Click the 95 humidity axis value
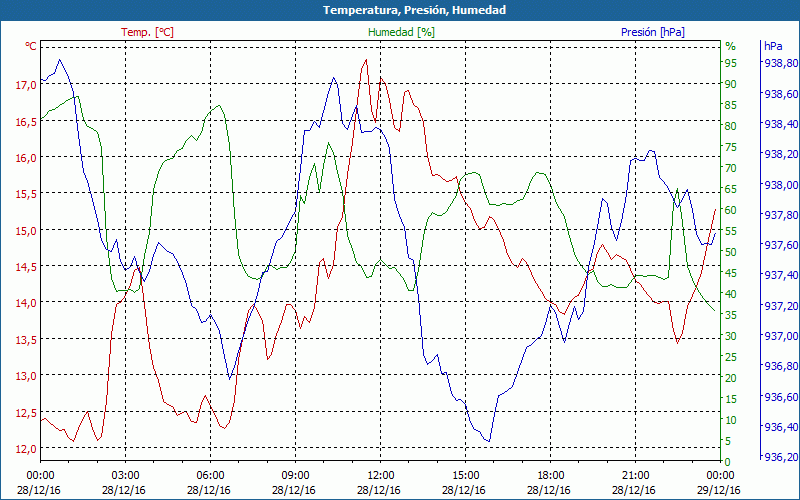This screenshot has height=500, width=800. (731, 63)
